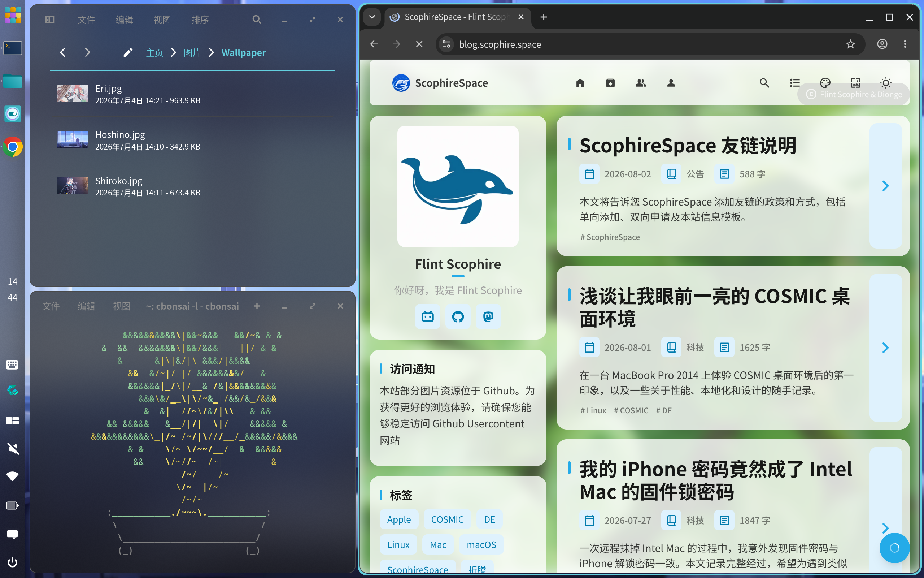Image resolution: width=924 pixels, height=578 pixels.
Task: Edit the location path with pencil icon
Action: 128,52
